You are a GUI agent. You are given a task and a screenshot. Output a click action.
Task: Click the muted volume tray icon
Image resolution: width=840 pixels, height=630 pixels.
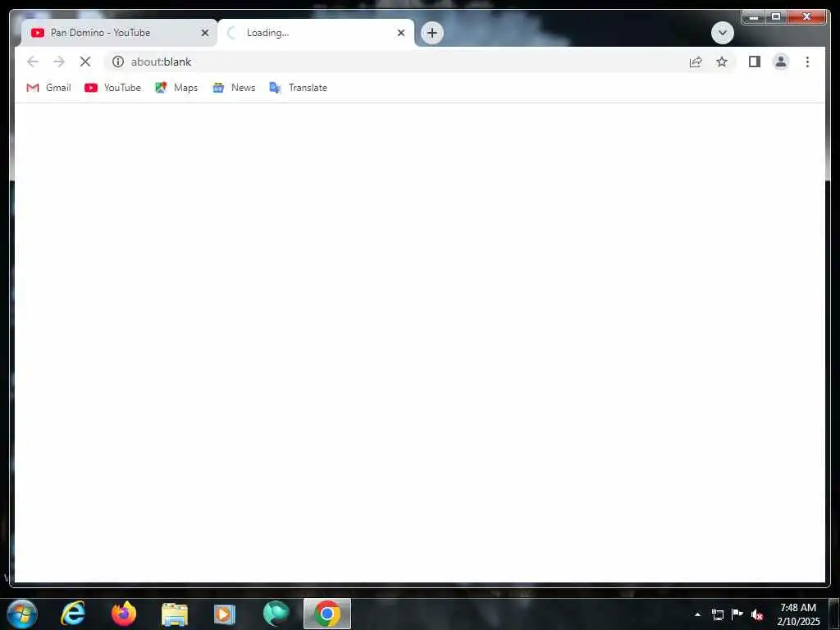[757, 614]
